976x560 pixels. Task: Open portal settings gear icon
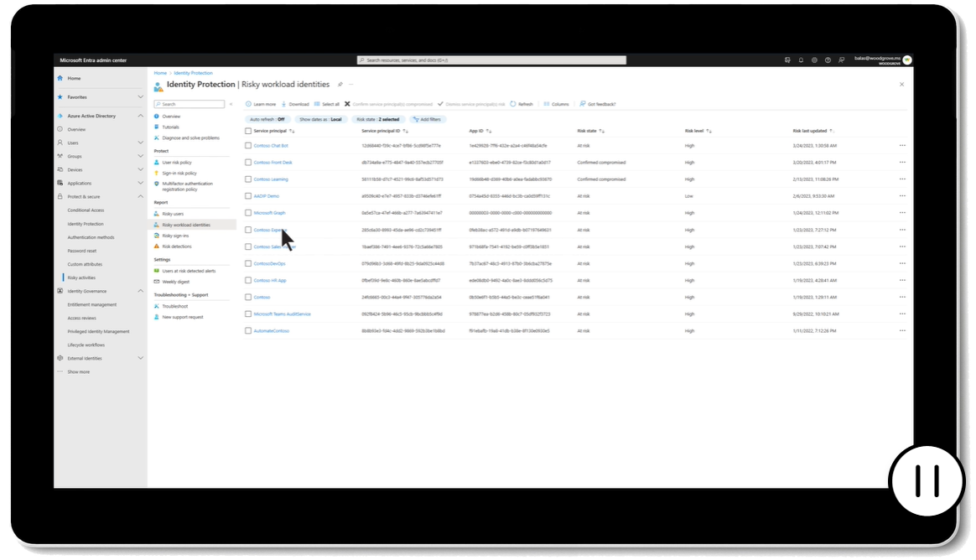click(814, 60)
